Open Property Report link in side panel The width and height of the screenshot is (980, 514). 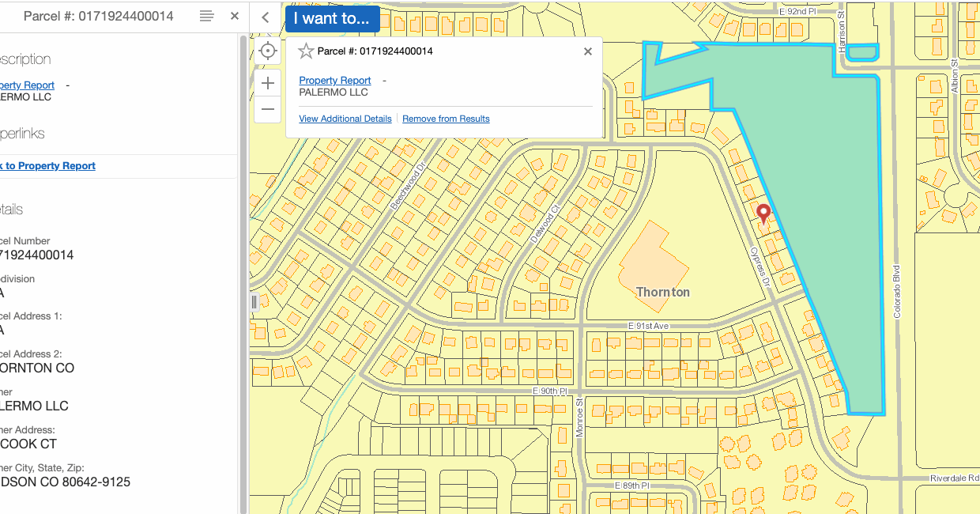pos(28,85)
